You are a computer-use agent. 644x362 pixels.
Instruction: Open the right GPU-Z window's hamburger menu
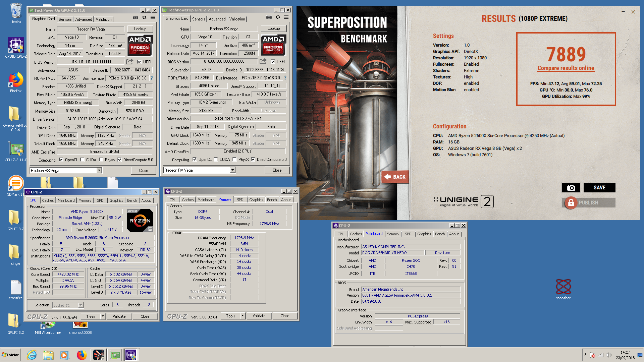pos(286,17)
